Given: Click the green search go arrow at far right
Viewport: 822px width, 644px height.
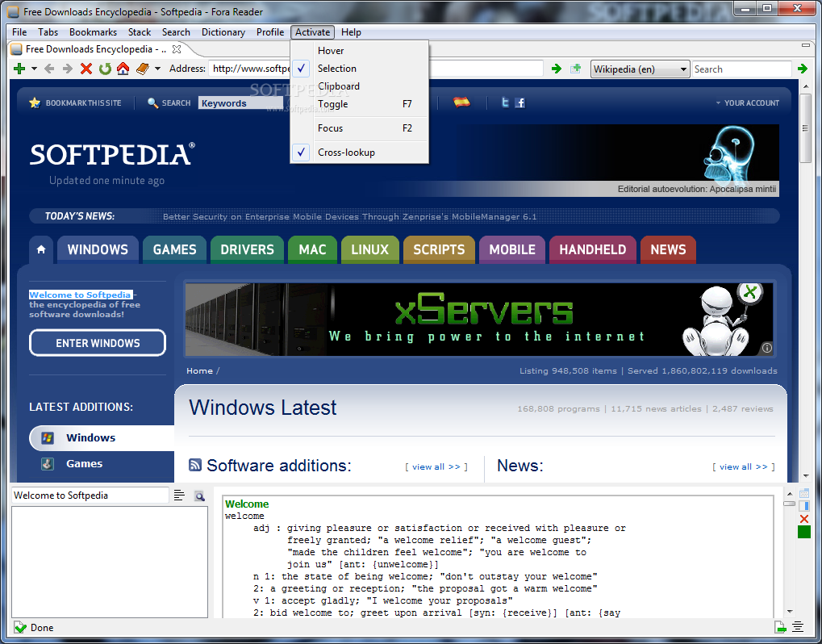Looking at the screenshot, I should [803, 69].
